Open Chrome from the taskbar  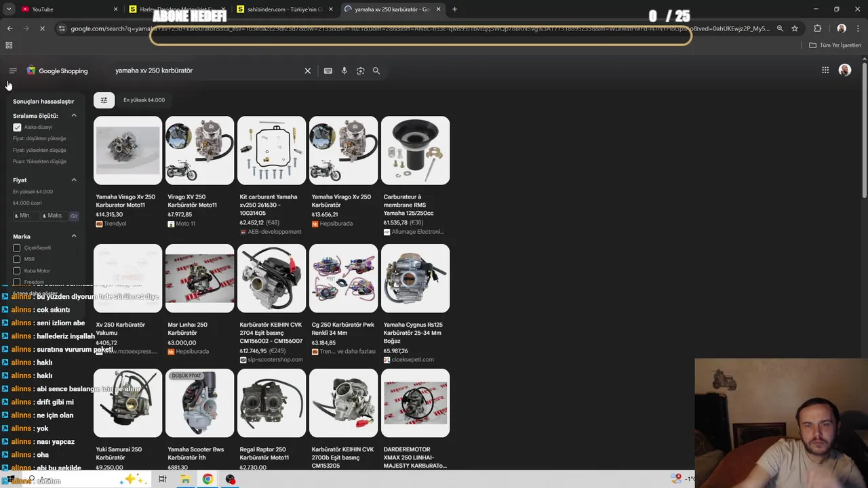(x=208, y=479)
